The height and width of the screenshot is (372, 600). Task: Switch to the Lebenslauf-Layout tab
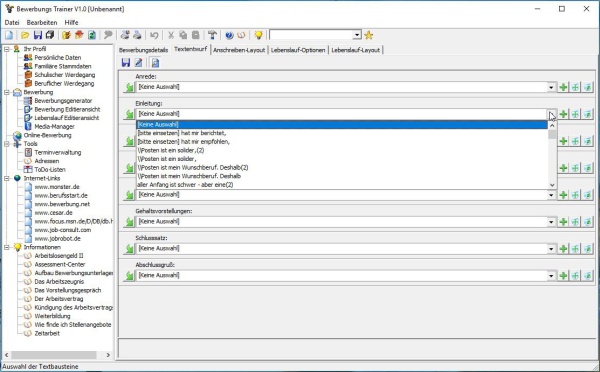356,50
